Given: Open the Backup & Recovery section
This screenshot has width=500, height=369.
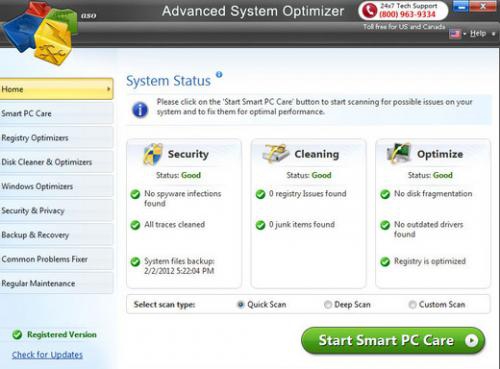Looking at the screenshot, I should [56, 235].
